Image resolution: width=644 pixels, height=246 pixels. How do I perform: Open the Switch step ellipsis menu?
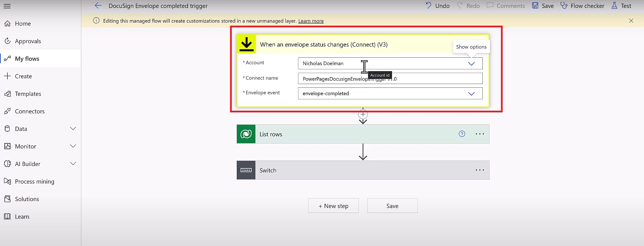click(x=480, y=170)
